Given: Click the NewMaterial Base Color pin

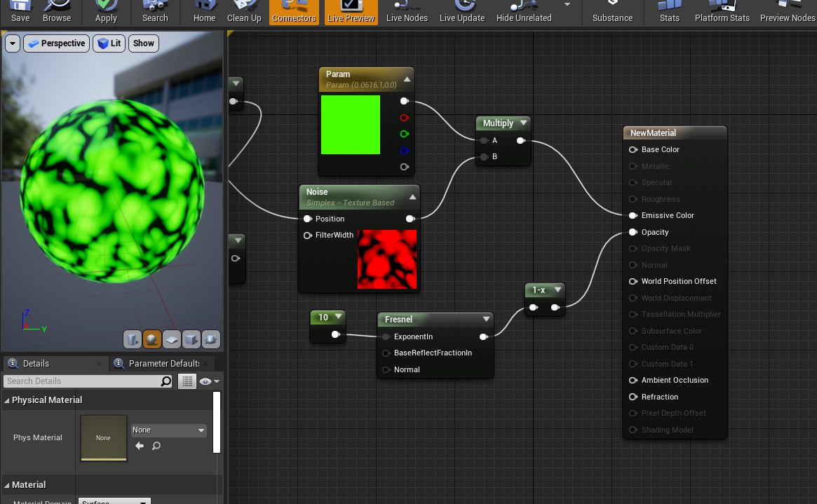Looking at the screenshot, I should (633, 149).
